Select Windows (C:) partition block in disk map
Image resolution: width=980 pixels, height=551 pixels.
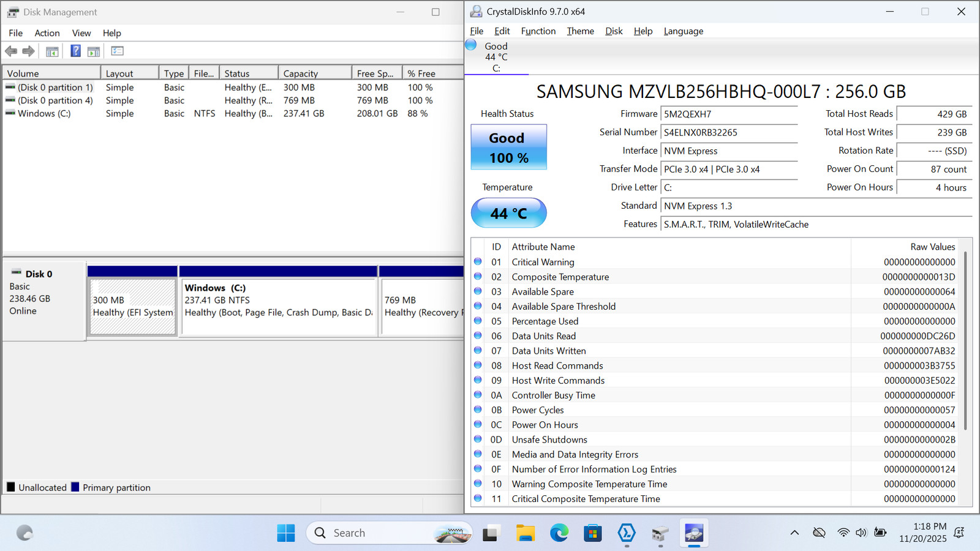pos(279,306)
